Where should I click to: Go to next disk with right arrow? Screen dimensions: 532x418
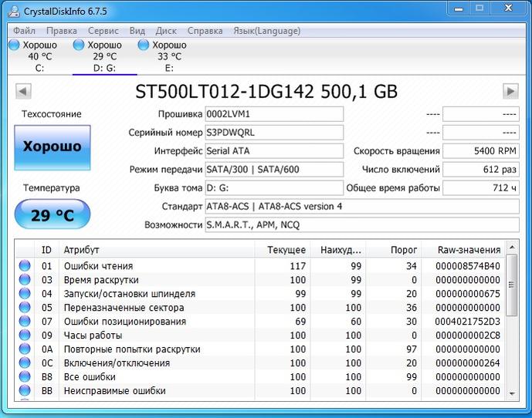click(510, 91)
